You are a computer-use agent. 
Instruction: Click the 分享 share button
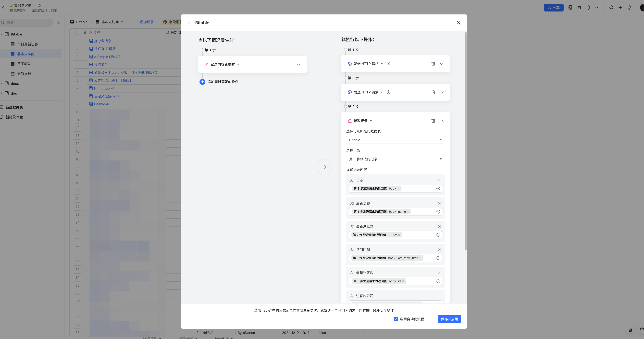pos(554,8)
